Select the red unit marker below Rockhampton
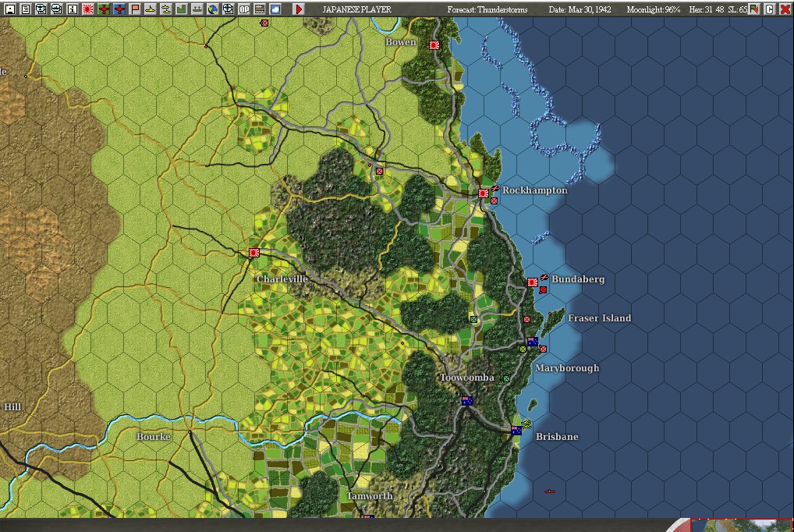The width and height of the screenshot is (794, 532). pos(494,200)
